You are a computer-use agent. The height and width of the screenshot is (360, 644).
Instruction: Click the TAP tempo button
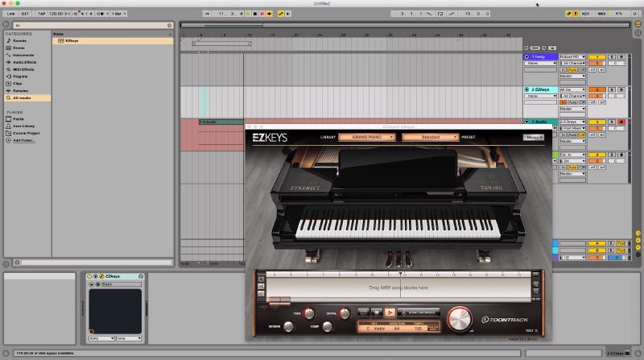(41, 14)
